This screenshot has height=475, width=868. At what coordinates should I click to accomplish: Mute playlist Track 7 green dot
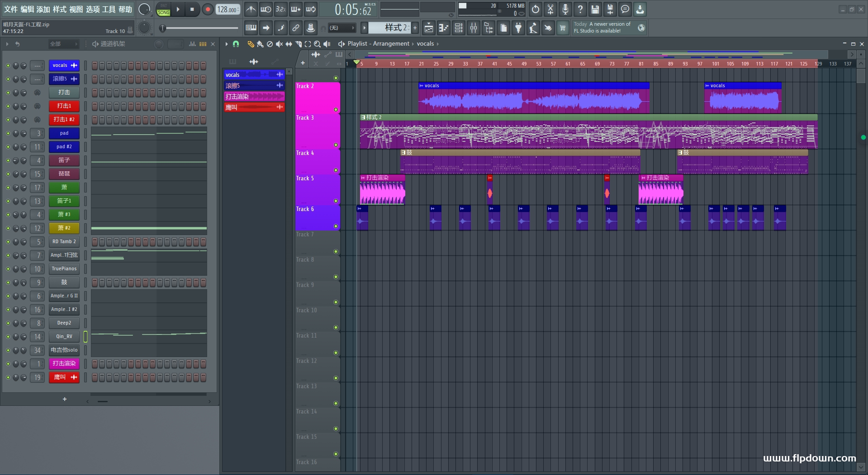coord(336,252)
